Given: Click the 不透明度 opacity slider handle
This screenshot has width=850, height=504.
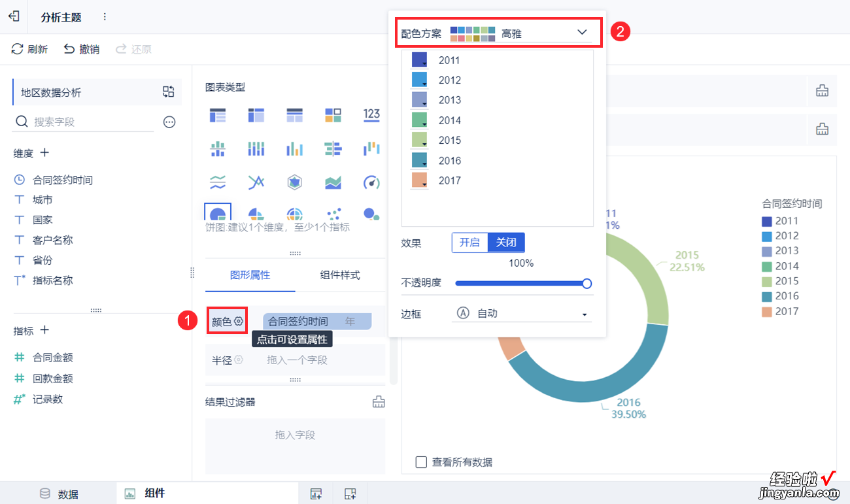Looking at the screenshot, I should [x=587, y=283].
